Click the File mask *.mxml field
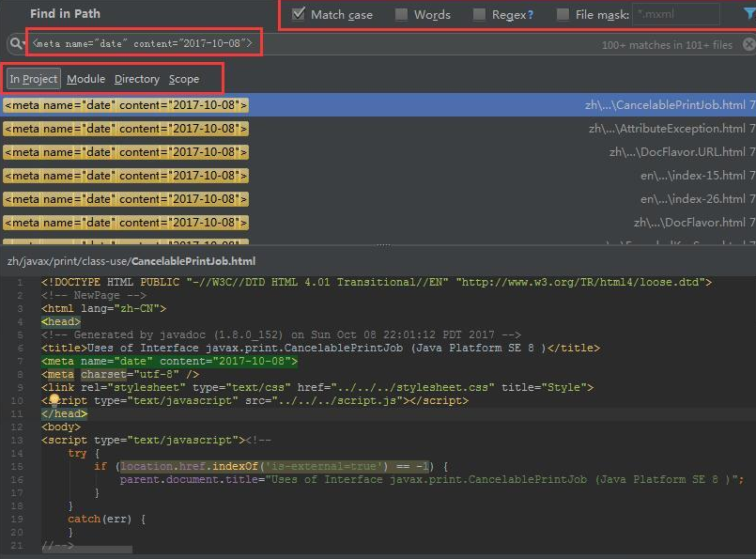 [676, 14]
